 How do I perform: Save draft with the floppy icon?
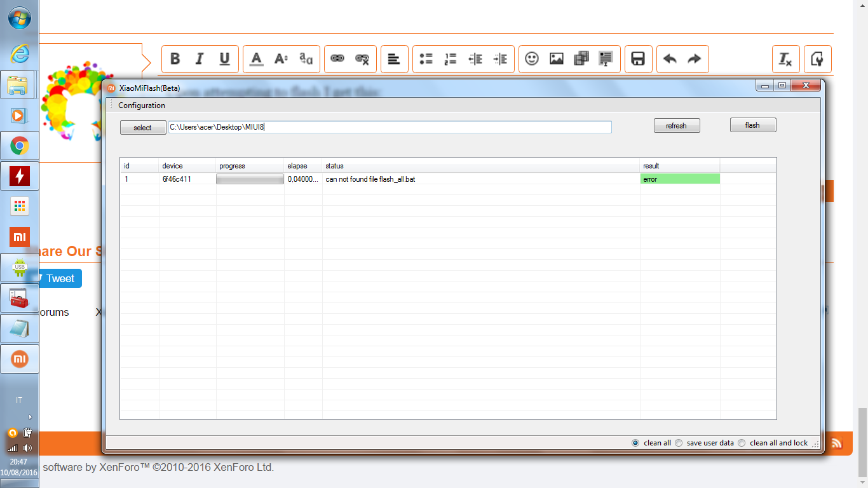pos(638,59)
